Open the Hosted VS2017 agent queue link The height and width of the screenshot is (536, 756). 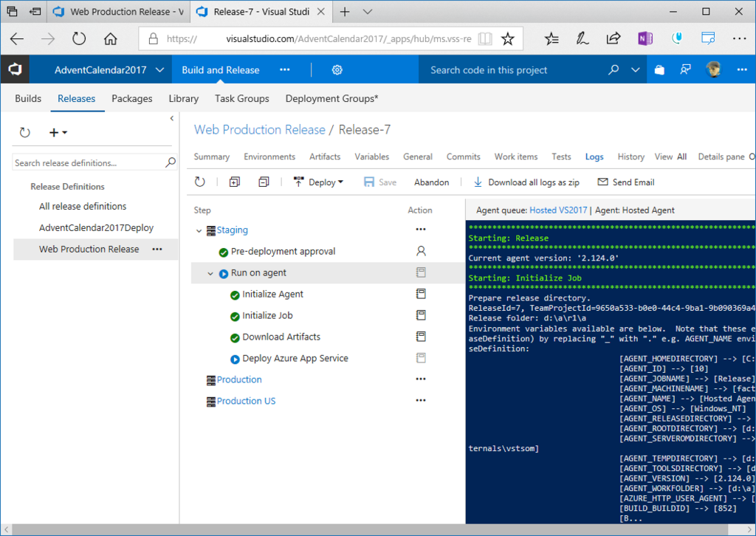(558, 210)
